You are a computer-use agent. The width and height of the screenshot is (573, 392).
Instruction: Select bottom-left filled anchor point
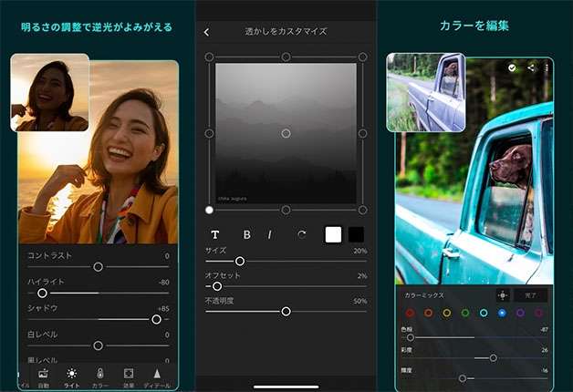click(x=209, y=210)
